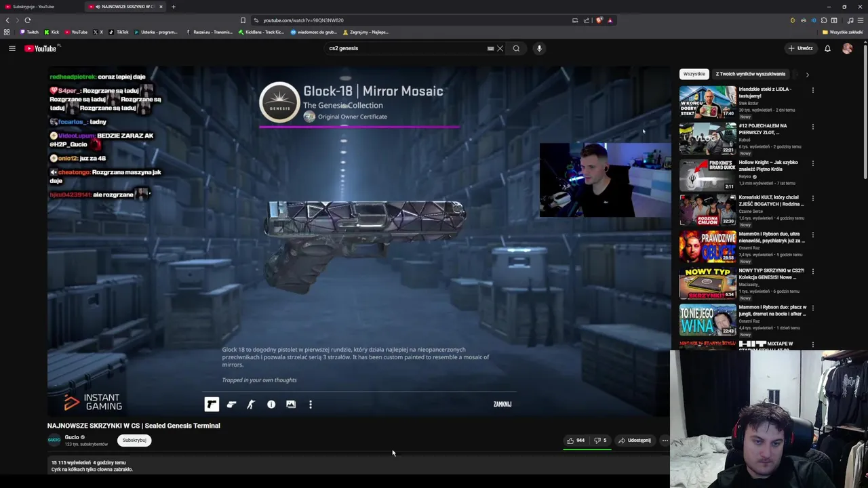
Task: Open the Twitch bookmark
Action: (30, 32)
